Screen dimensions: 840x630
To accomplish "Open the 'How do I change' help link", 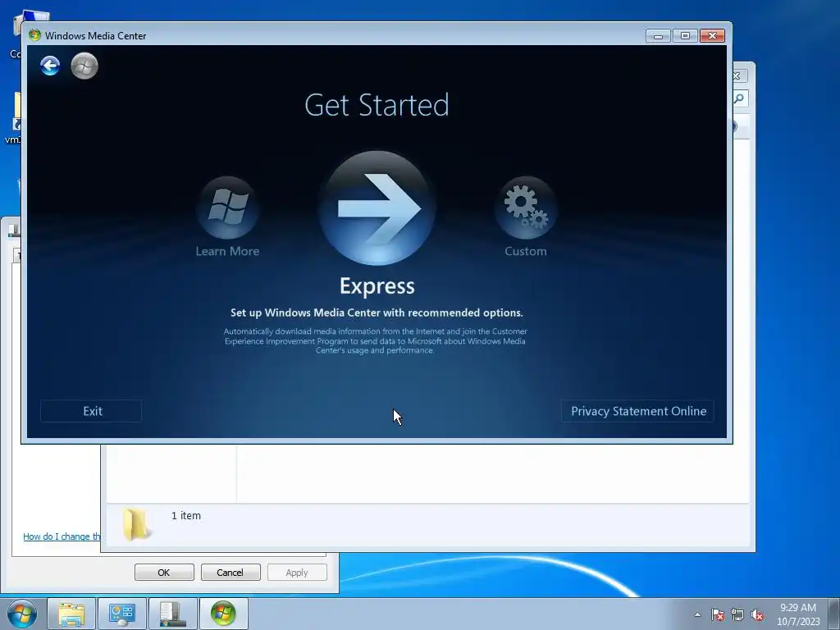I will tap(62, 536).
